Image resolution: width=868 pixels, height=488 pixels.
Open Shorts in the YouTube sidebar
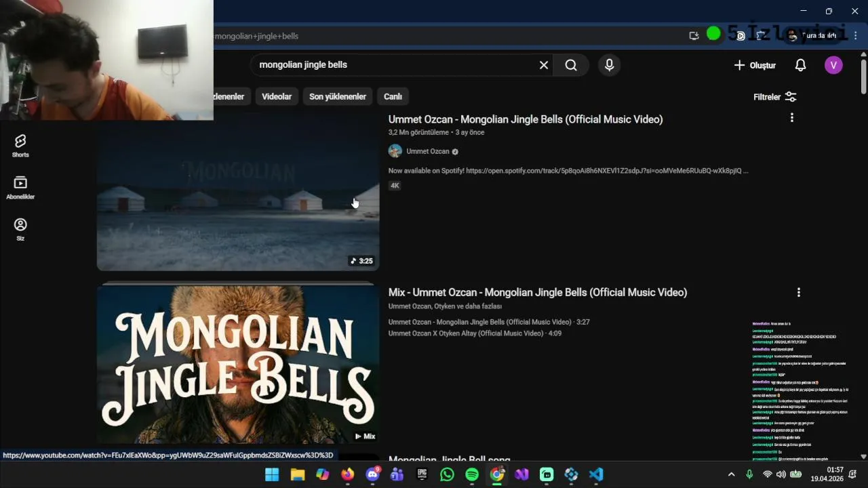click(20, 146)
